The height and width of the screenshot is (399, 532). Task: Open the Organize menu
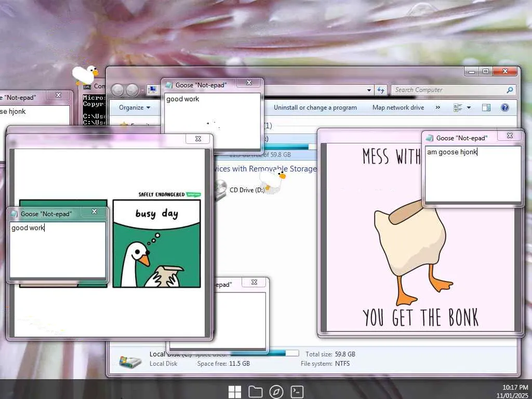click(x=135, y=108)
